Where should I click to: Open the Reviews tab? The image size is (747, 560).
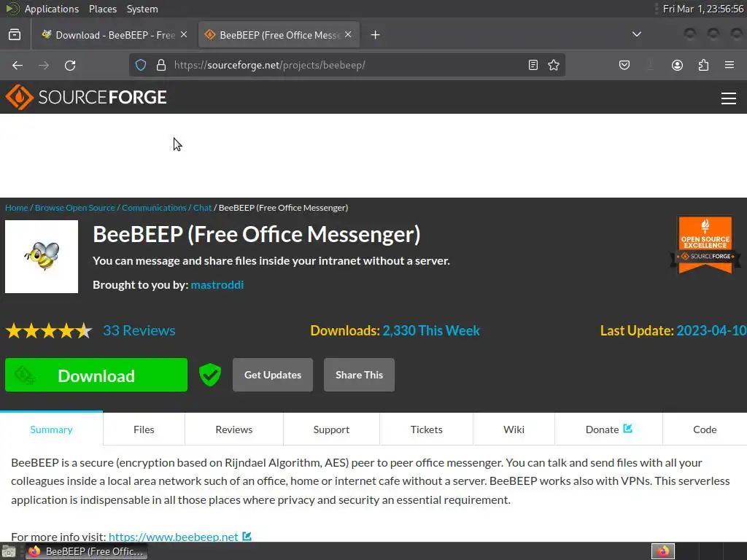tap(234, 429)
